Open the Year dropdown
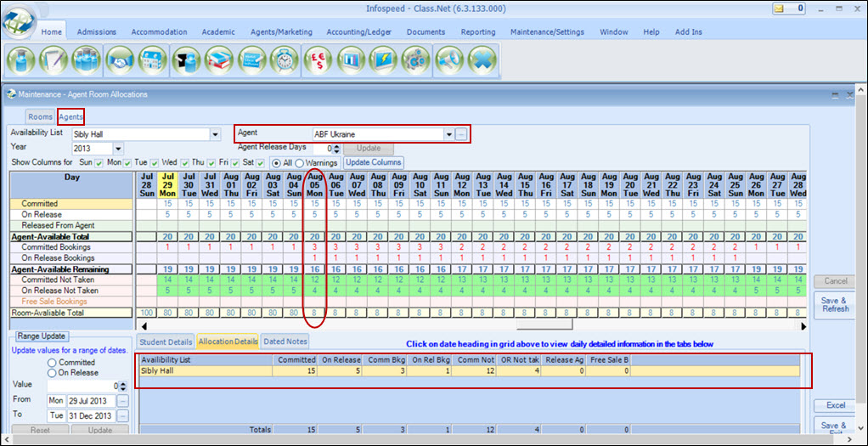This screenshot has height=446, width=868. tap(117, 149)
